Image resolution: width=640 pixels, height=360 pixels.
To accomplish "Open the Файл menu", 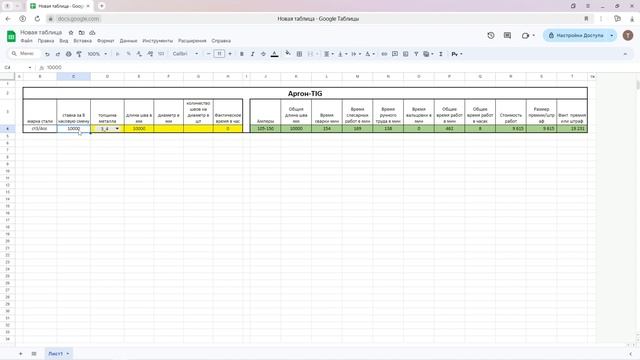I will pyautogui.click(x=27, y=41).
